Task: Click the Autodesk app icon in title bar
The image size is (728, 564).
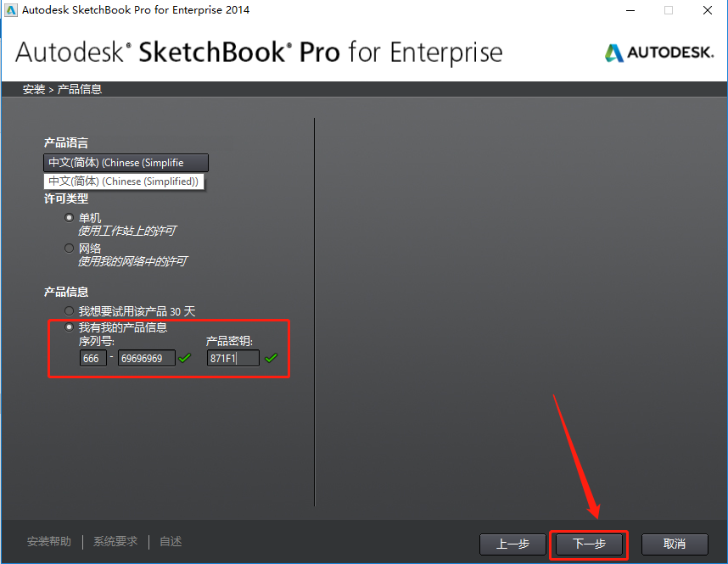Action: [x=11, y=9]
